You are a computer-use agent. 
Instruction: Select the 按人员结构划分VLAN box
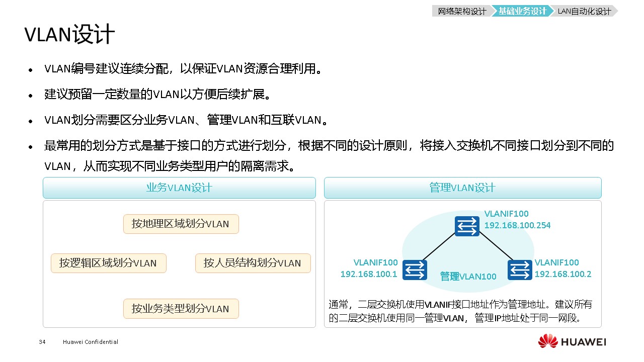[253, 263]
